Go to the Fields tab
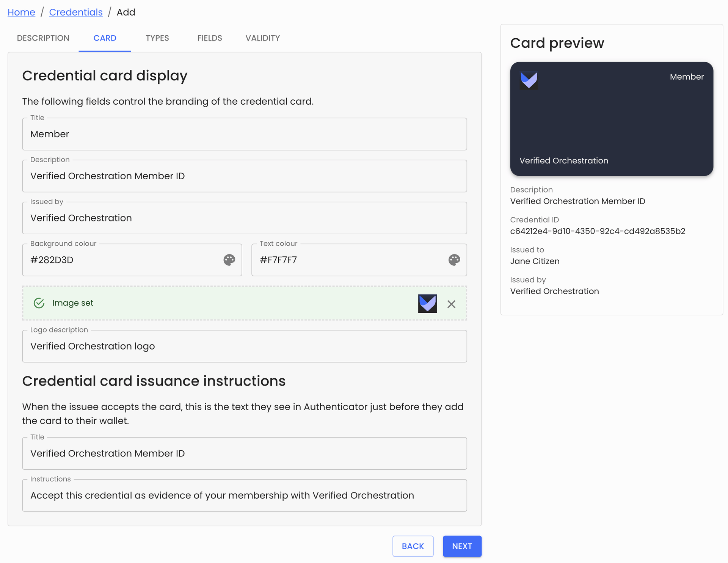728x563 pixels. click(x=209, y=38)
